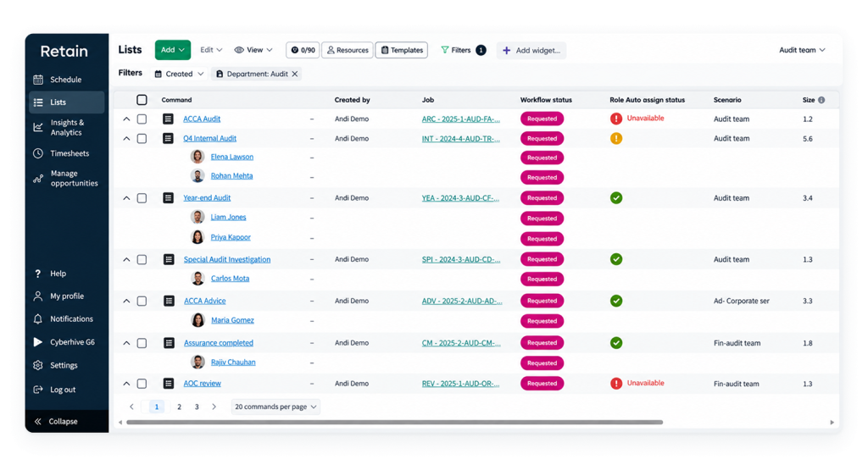Image resolution: width=868 pixels, height=476 pixels.
Task: Open 20 commands per page dropdown
Action: click(x=275, y=407)
